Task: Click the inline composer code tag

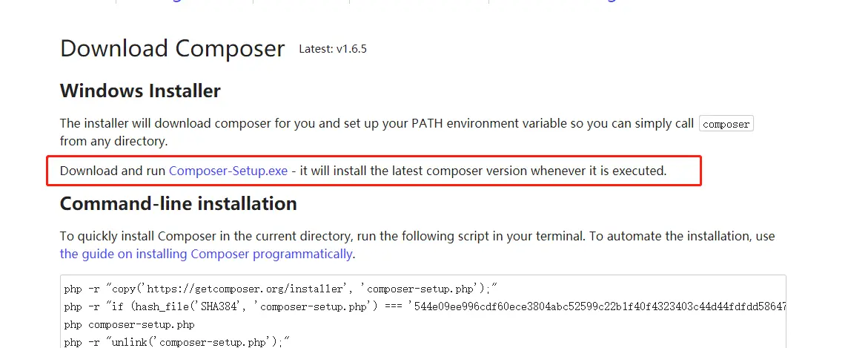Action: pos(726,125)
